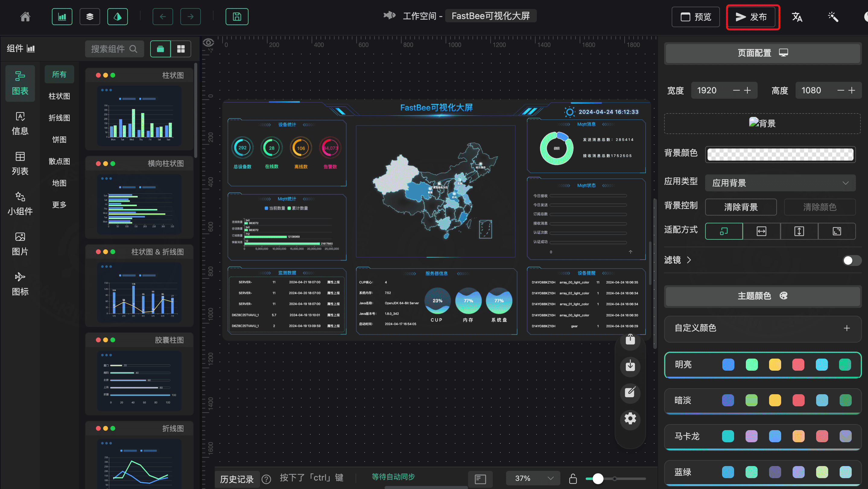Switch to grid component view
The height and width of the screenshot is (489, 868).
[181, 49]
